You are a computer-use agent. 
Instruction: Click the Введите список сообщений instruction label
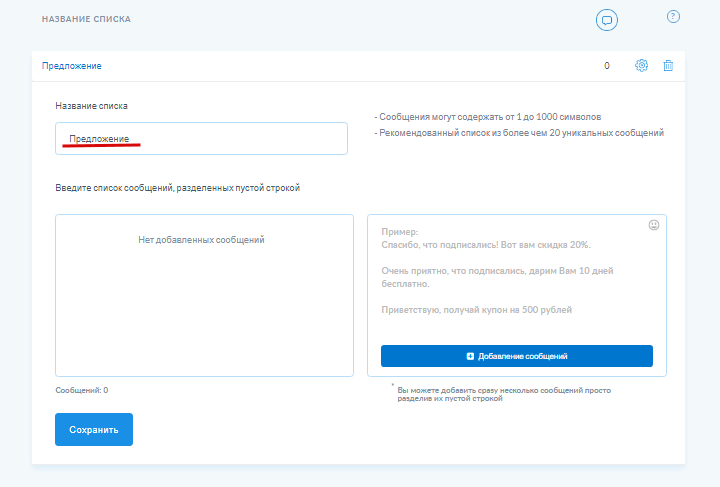(177, 188)
